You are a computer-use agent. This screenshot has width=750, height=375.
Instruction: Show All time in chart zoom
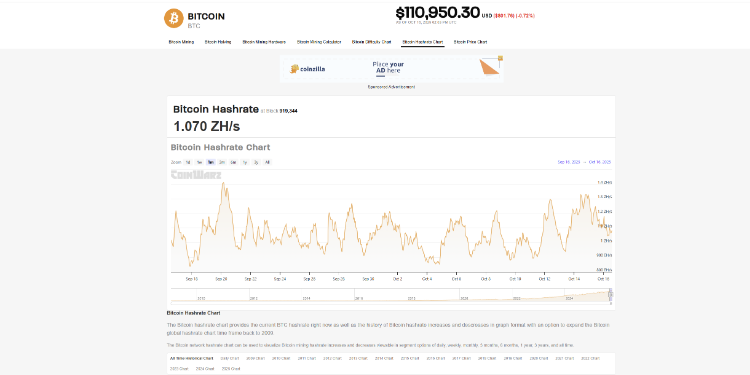tap(267, 162)
